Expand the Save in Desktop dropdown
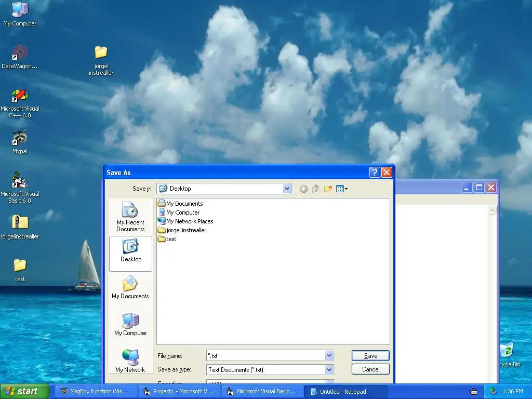Image resolution: width=532 pixels, height=399 pixels. tap(287, 189)
